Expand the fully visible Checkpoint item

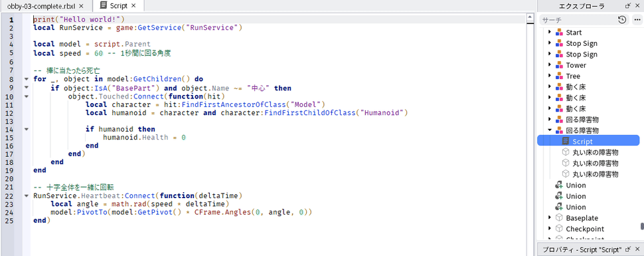point(550,229)
